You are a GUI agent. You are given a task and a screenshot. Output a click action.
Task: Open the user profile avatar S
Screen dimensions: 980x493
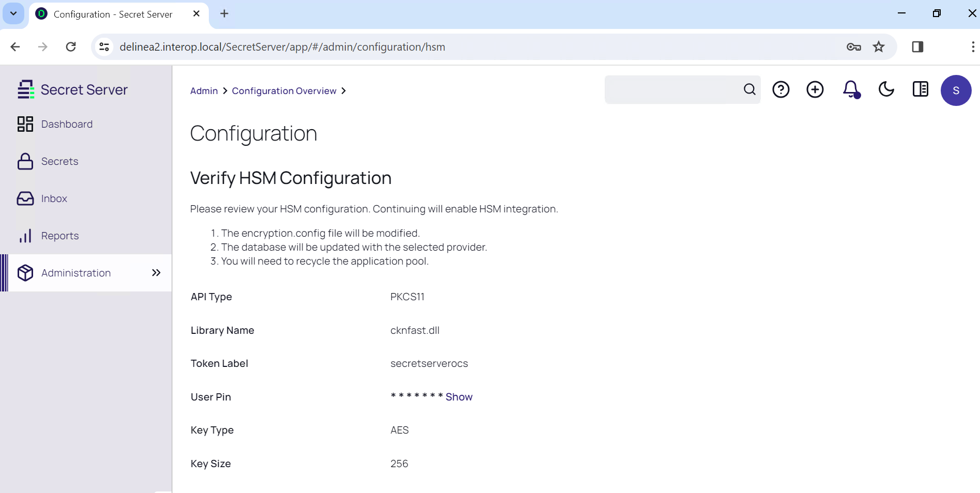point(956,90)
